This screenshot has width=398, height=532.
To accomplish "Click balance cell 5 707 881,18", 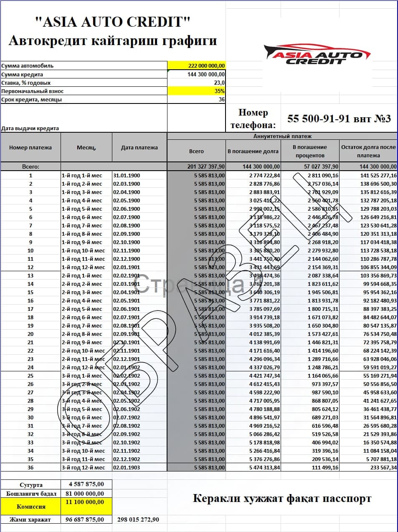I will [368, 459].
